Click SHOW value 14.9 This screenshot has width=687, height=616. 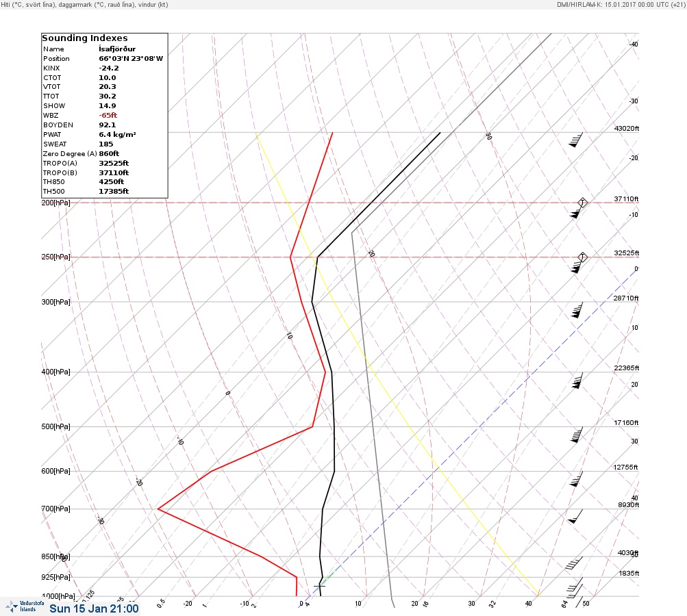[x=108, y=106]
